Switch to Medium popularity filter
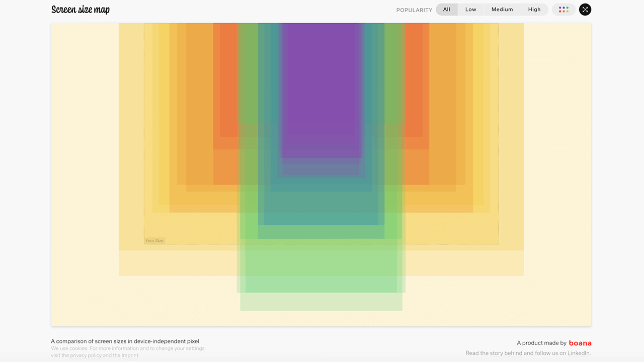The width and height of the screenshot is (644, 362). tap(502, 10)
